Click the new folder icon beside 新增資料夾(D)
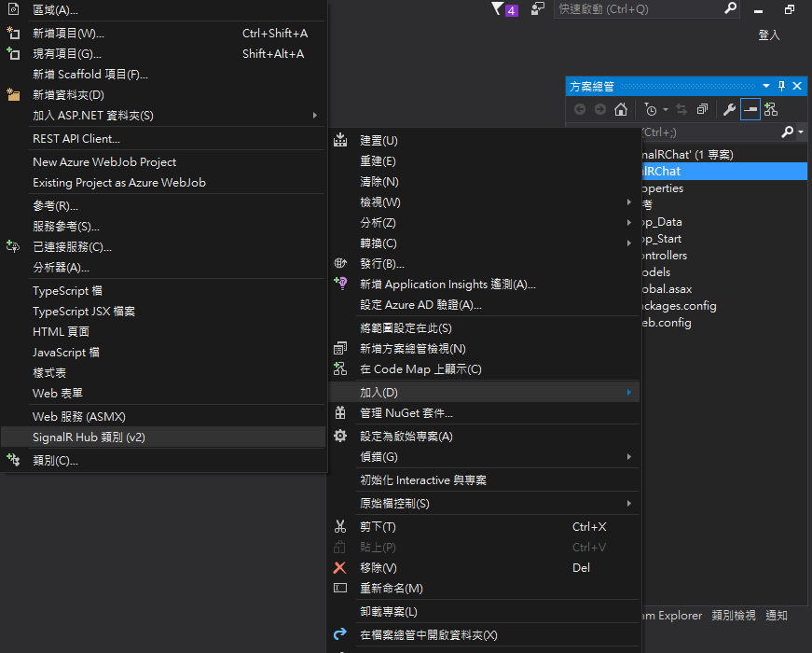The image size is (812, 653). pos(13,94)
